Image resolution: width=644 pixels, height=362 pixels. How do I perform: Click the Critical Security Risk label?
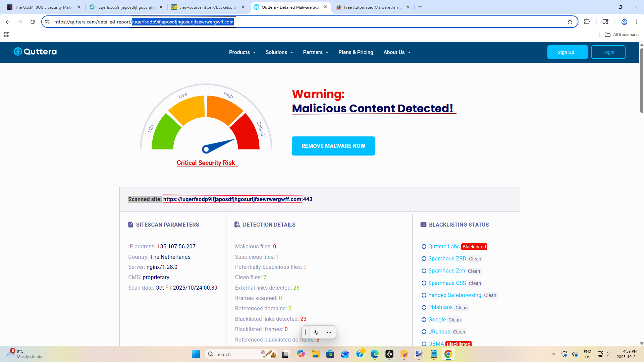tap(206, 163)
